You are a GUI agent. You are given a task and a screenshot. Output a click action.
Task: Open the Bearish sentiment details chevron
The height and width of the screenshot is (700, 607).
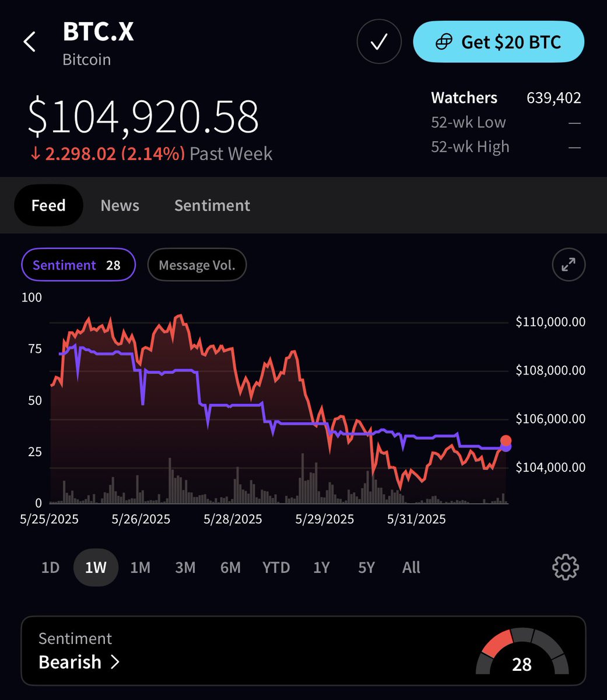coord(115,662)
